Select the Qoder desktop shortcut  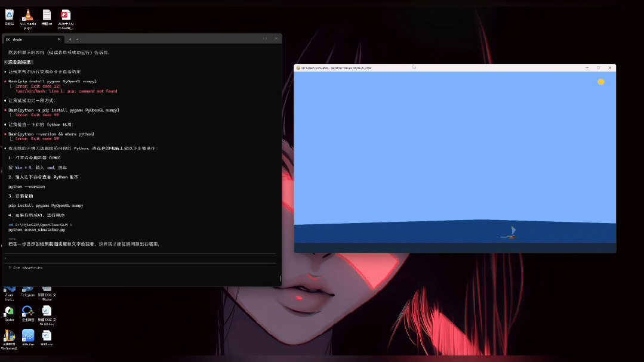coord(9,313)
